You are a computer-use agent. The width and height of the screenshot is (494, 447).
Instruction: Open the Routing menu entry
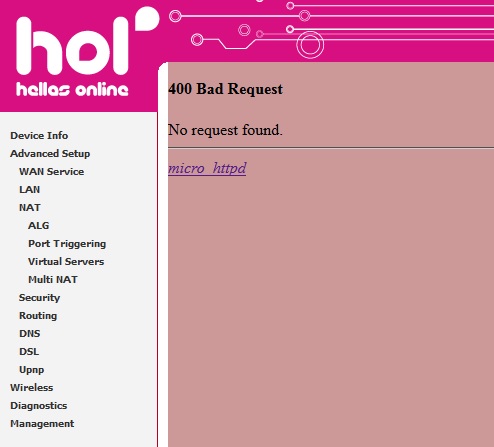coord(38,316)
